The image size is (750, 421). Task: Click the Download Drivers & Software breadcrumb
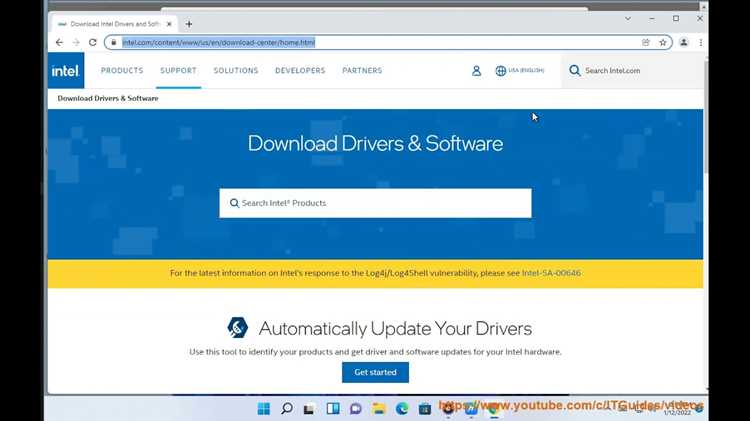(108, 98)
